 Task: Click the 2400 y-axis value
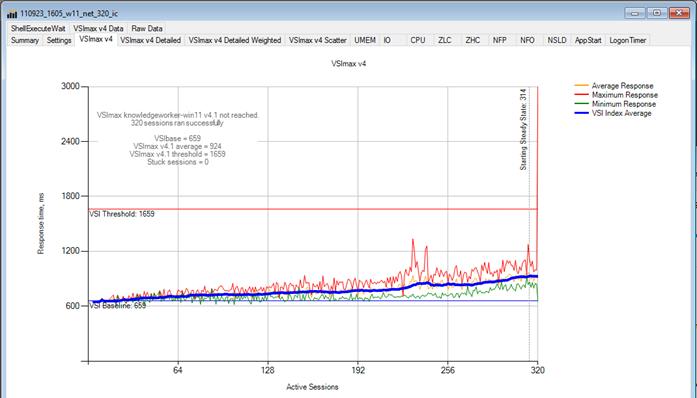click(x=70, y=141)
